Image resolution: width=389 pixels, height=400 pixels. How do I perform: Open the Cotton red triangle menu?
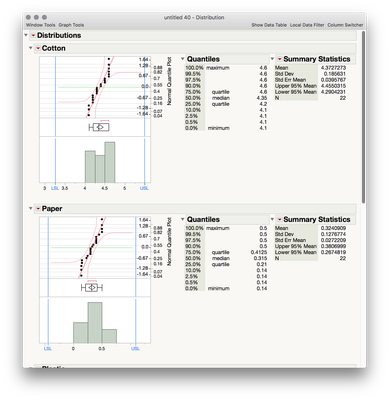[x=38, y=48]
